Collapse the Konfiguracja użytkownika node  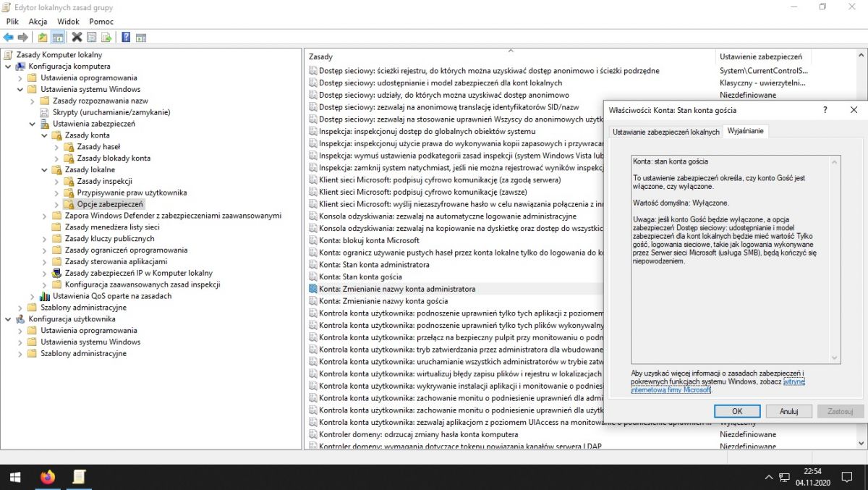(x=8, y=319)
